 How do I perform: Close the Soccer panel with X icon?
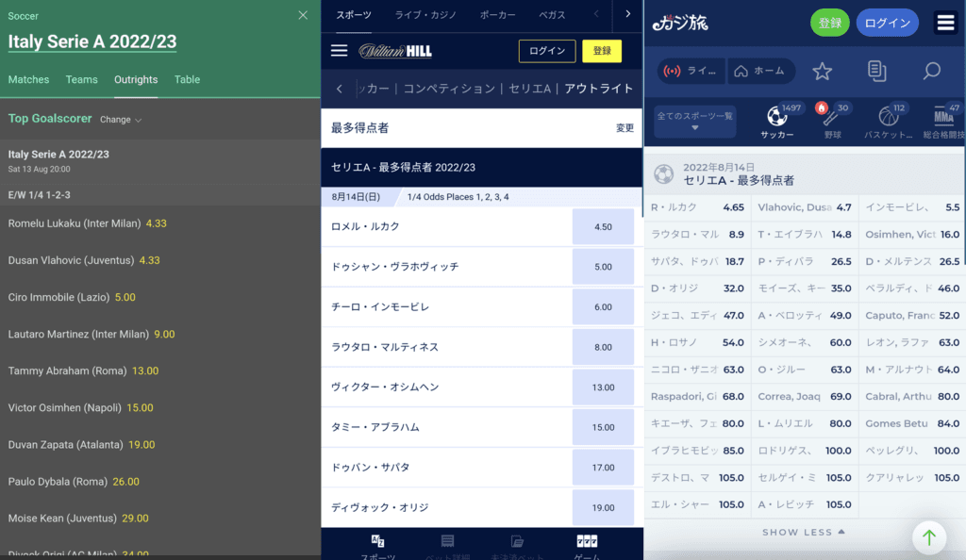click(303, 15)
